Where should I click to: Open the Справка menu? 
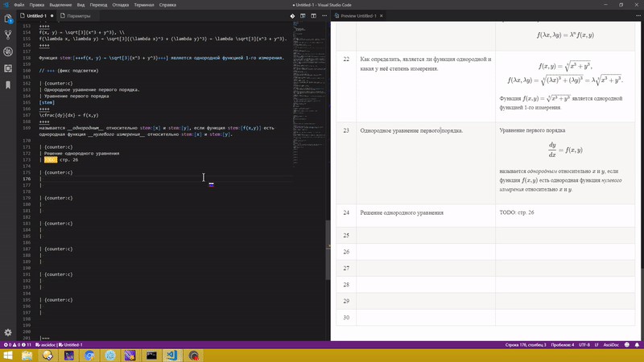(x=167, y=5)
